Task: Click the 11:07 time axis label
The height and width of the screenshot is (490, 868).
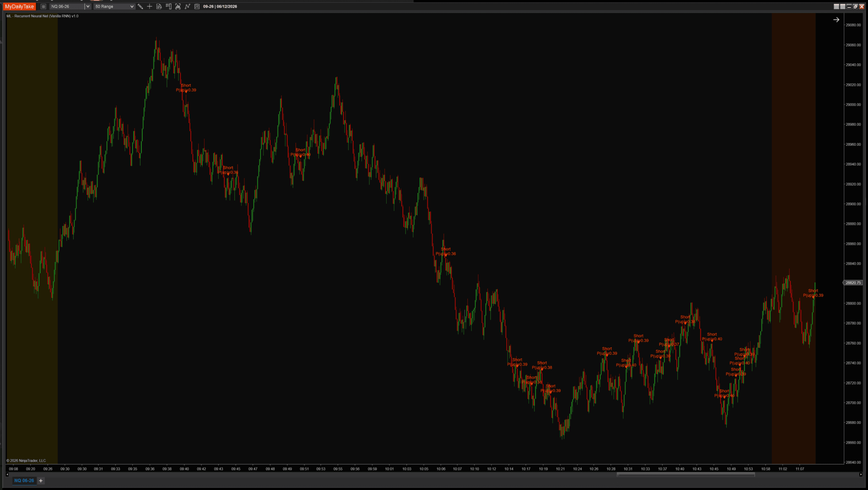Action: click(800, 469)
